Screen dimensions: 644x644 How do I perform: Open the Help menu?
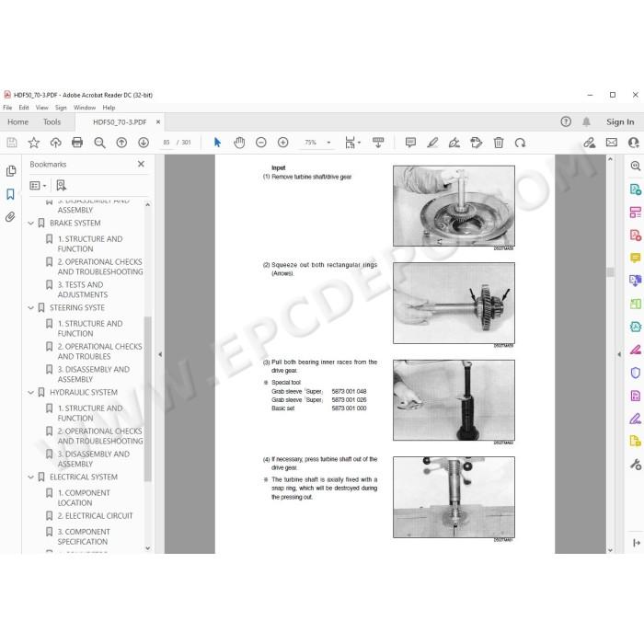[109, 108]
